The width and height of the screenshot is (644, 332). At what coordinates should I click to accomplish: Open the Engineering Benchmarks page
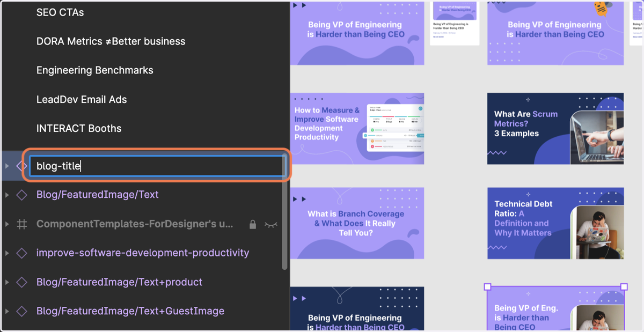94,70
